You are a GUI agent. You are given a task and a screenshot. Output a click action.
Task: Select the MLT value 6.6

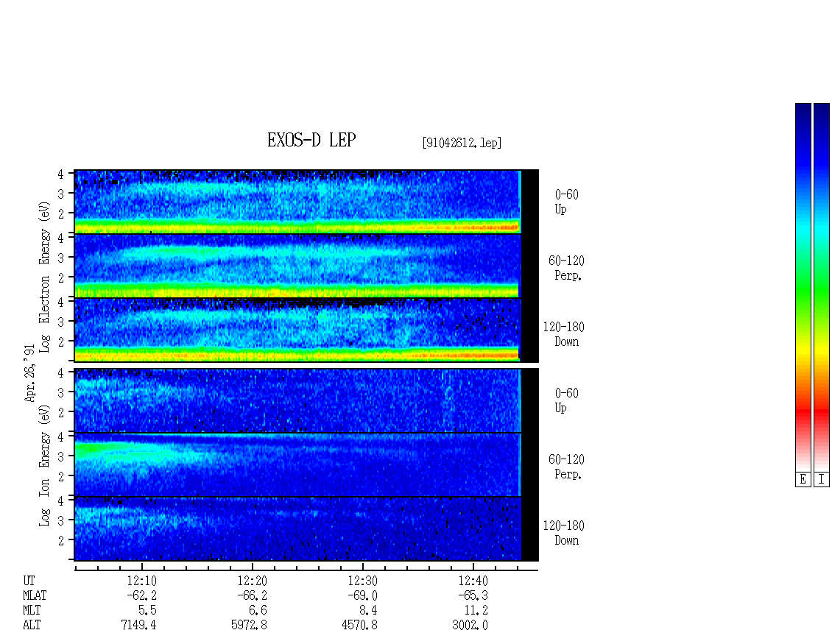(258, 611)
